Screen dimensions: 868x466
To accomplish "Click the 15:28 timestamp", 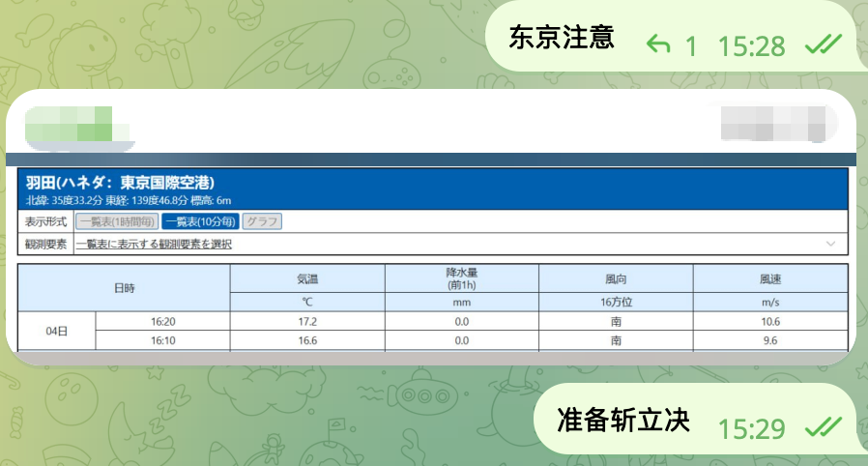I will (x=751, y=46).
